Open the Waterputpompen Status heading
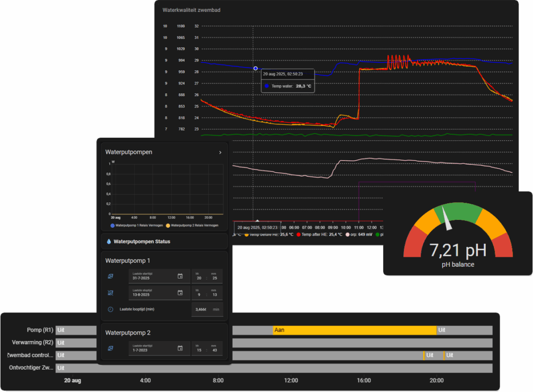This screenshot has width=533, height=392. click(142, 241)
